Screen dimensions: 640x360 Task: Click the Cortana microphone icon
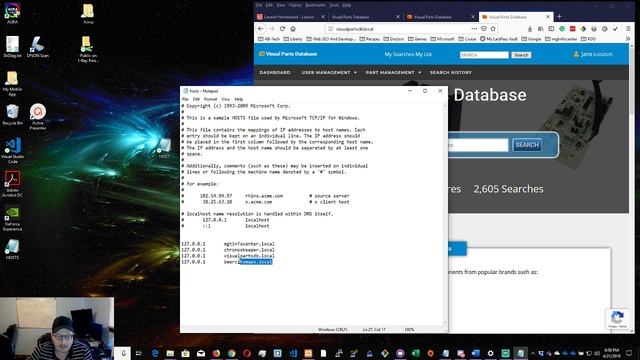[123, 353]
